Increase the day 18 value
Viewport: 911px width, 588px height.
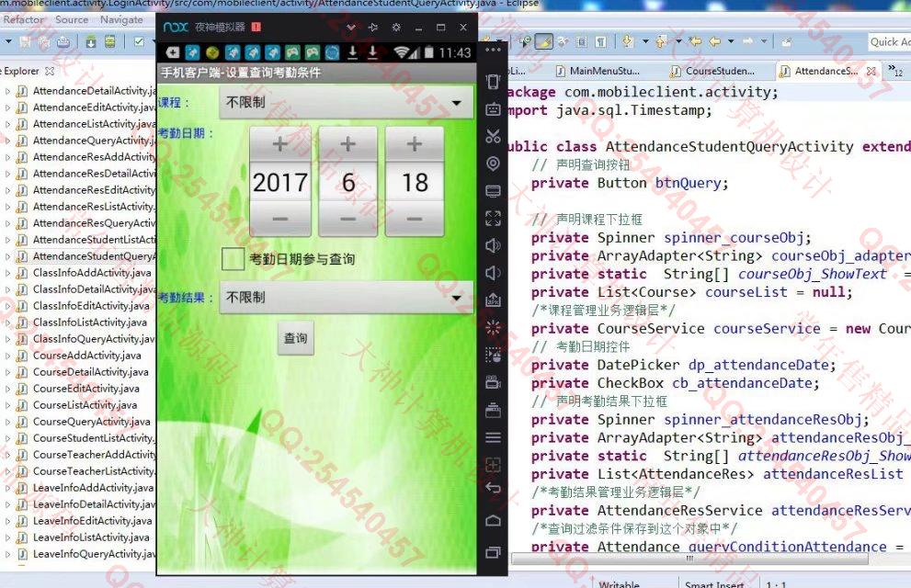[415, 144]
